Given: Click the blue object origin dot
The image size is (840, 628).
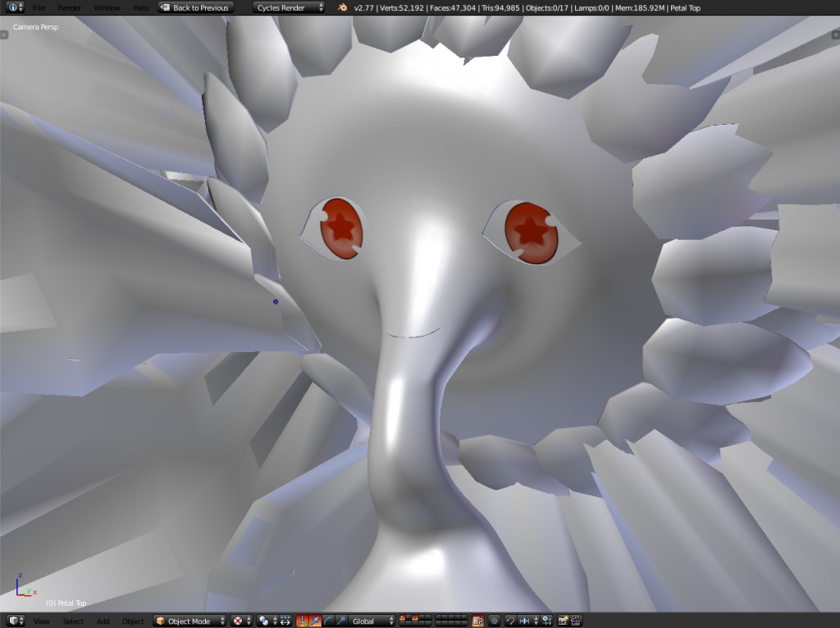Looking at the screenshot, I should 276,301.
